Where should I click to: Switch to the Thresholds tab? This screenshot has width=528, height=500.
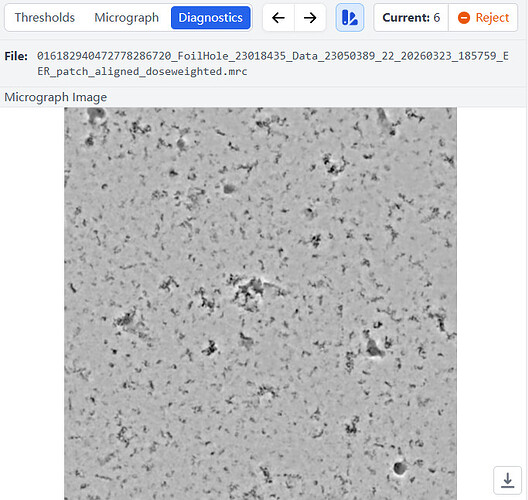(x=44, y=18)
